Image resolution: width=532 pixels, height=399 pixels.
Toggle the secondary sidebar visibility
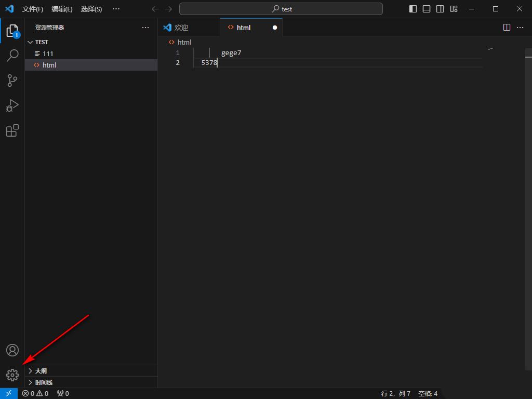440,9
